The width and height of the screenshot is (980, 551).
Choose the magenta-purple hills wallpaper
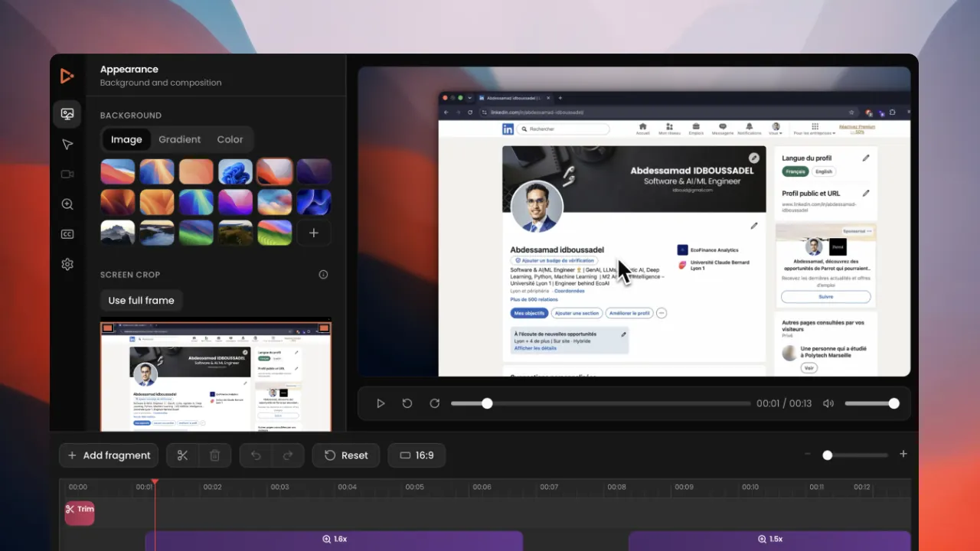(x=235, y=202)
